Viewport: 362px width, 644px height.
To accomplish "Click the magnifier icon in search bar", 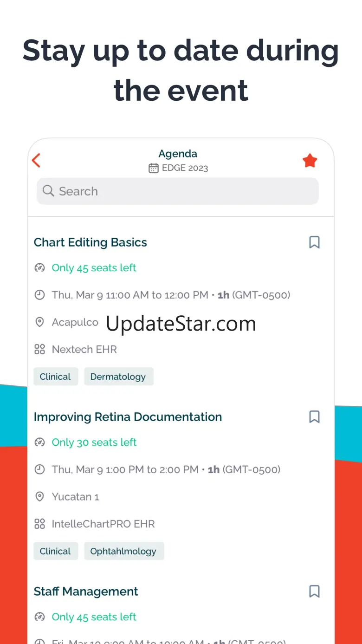I will [48, 191].
